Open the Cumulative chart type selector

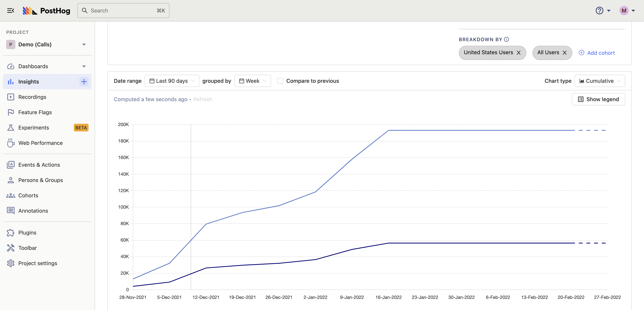point(600,81)
